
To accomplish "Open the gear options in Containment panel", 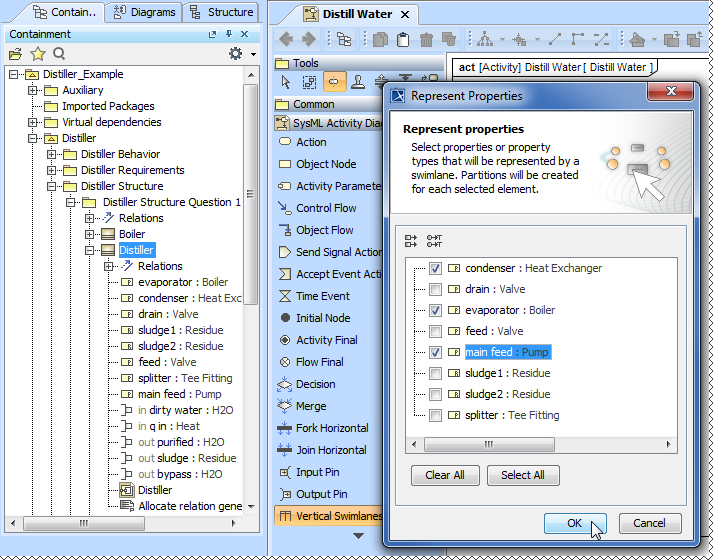I will click(236, 54).
